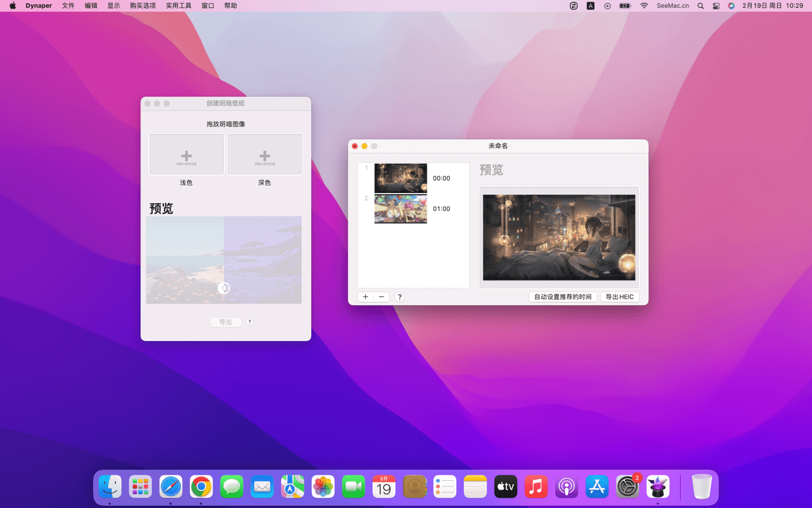
Task: Click the plus button to add an image
Action: pos(365,297)
